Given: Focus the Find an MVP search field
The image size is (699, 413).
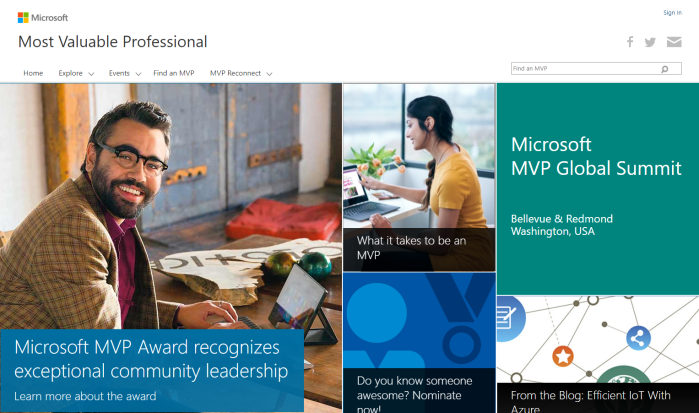Looking at the screenshot, I should [x=596, y=69].
